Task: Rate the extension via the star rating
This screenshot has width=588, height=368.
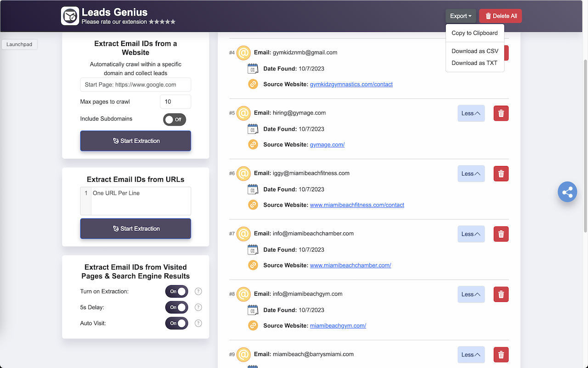Action: pos(162,22)
